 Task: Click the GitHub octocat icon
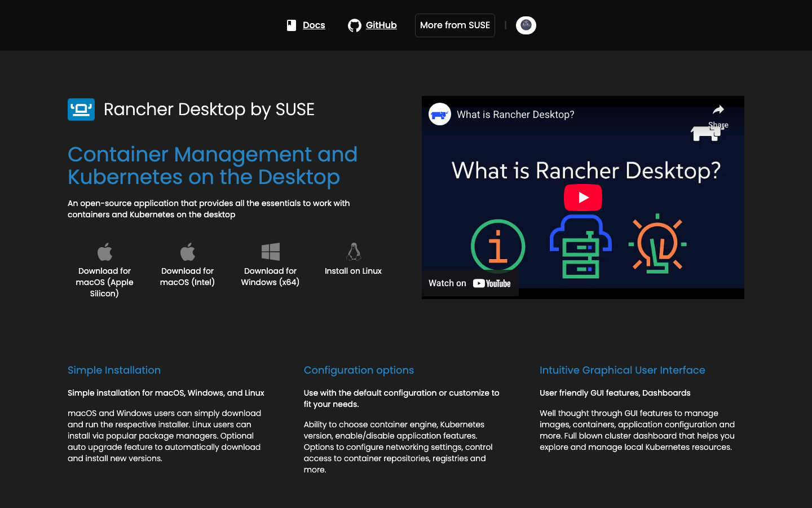(354, 25)
